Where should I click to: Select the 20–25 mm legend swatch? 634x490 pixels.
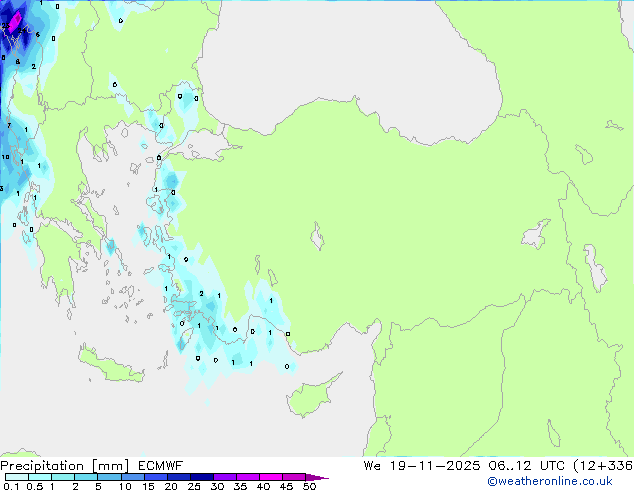point(178,477)
